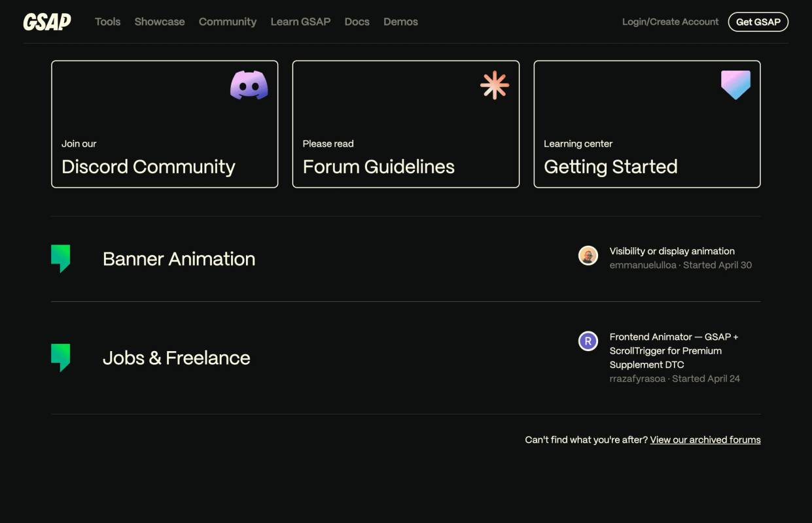Open the Tools menu

[107, 22]
